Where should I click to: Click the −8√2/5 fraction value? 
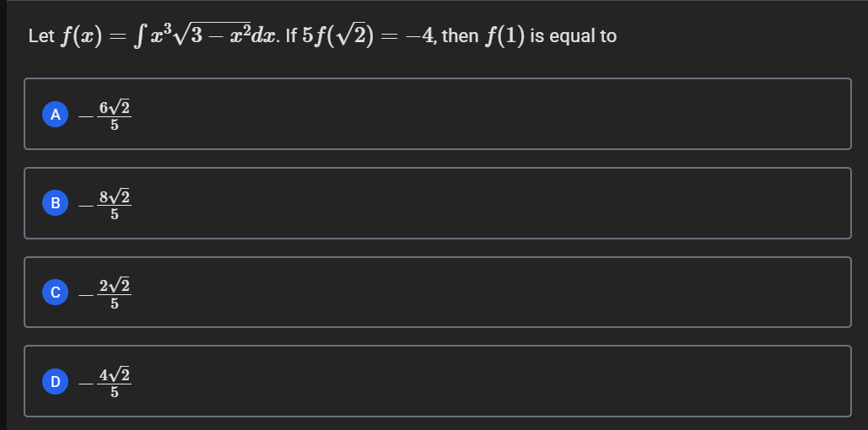pos(105,204)
